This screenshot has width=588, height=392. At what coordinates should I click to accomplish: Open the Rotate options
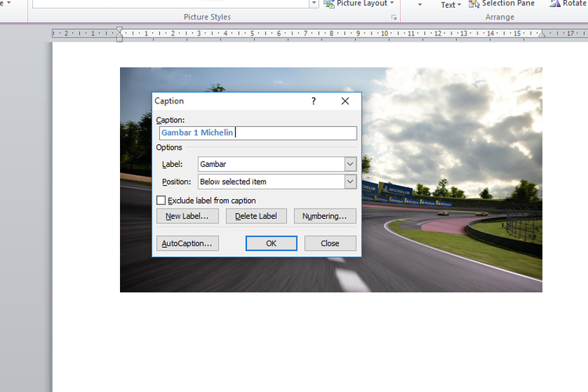[568, 3]
